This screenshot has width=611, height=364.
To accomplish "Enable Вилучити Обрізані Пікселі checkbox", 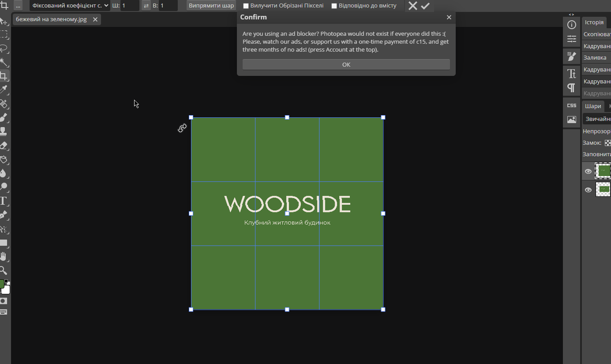I will click(x=246, y=6).
